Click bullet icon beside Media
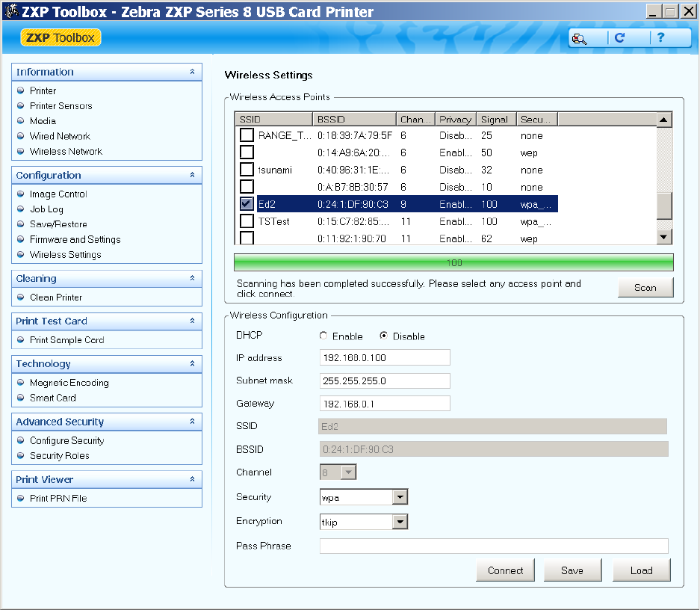The width and height of the screenshot is (700, 610). point(20,121)
